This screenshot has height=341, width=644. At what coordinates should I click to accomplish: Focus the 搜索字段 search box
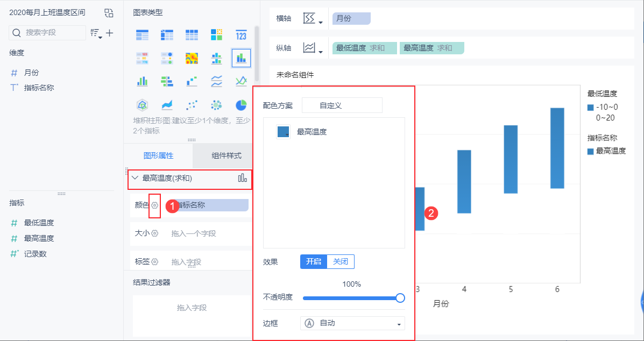(x=47, y=32)
